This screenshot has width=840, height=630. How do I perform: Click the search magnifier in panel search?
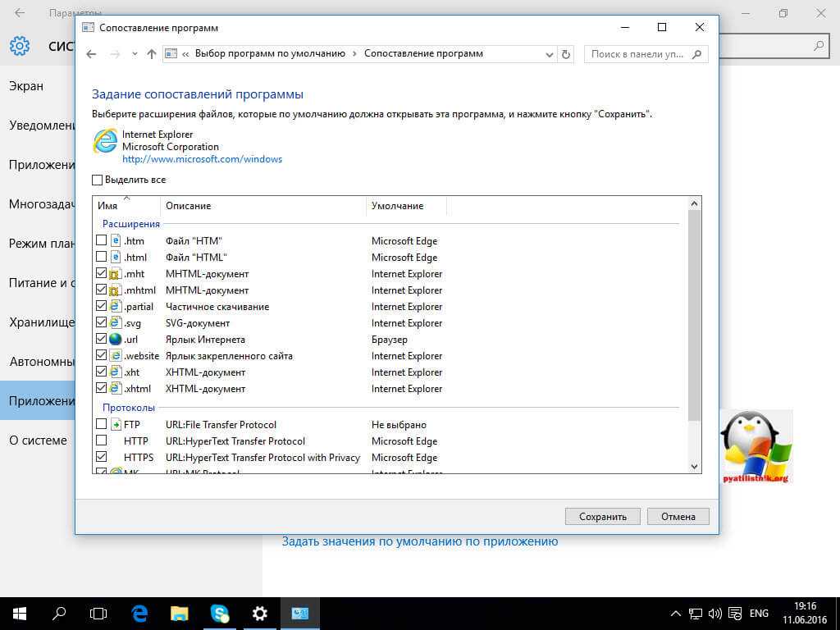(x=696, y=54)
